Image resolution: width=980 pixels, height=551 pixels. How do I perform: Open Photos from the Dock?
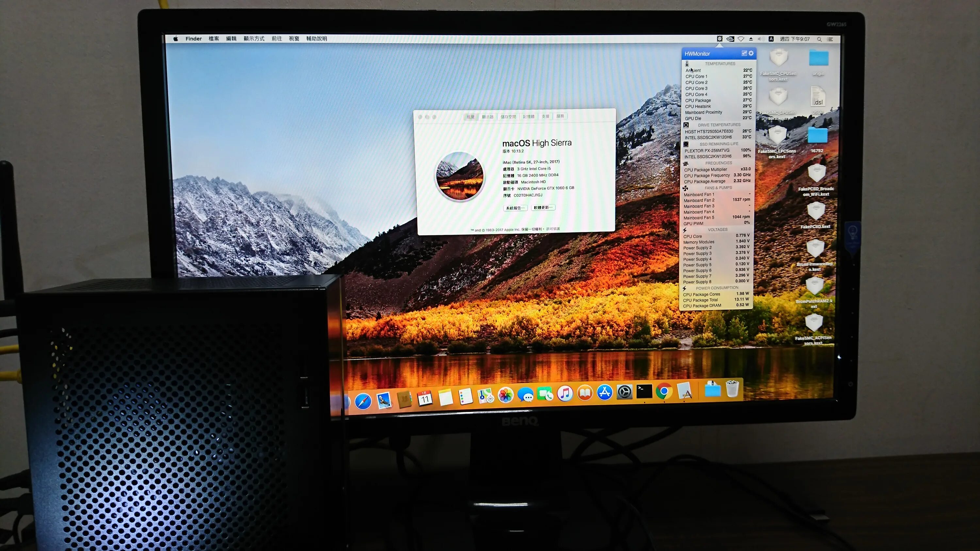(x=506, y=396)
